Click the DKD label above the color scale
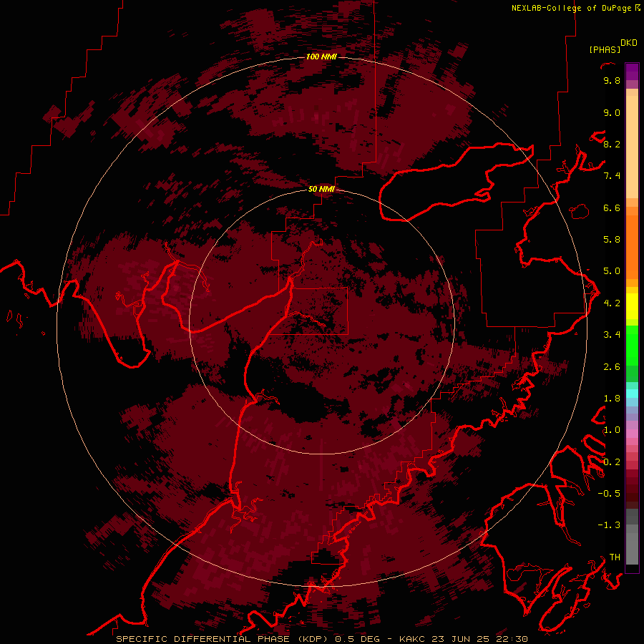 629,43
